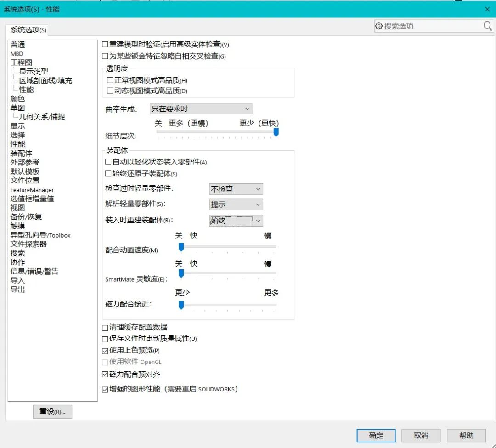The height and width of the screenshot is (448, 496).
Task: Click the 取消 button
Action: tap(421, 436)
